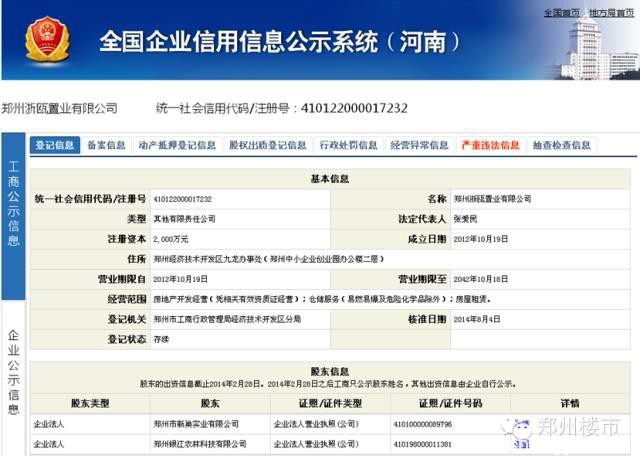Click 企业法人营业执照 in the 郑州银江农林 row
The image size is (640, 459).
(x=316, y=444)
